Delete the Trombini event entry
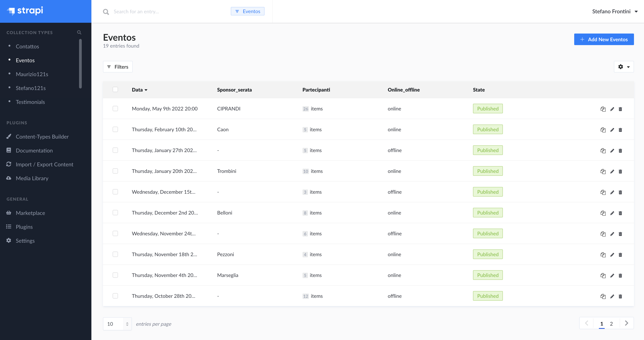Screen dimensions: 644x340 tap(620, 172)
